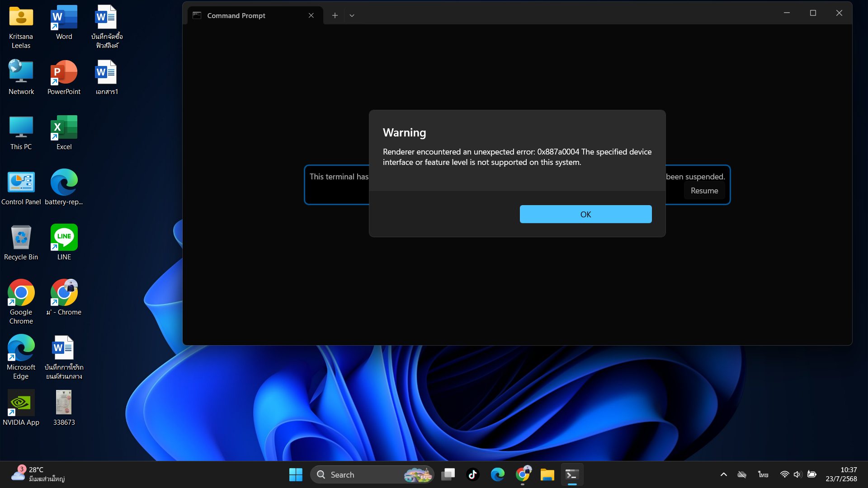
Task: Click the Terminal taskbar icon
Action: pyautogui.click(x=572, y=474)
